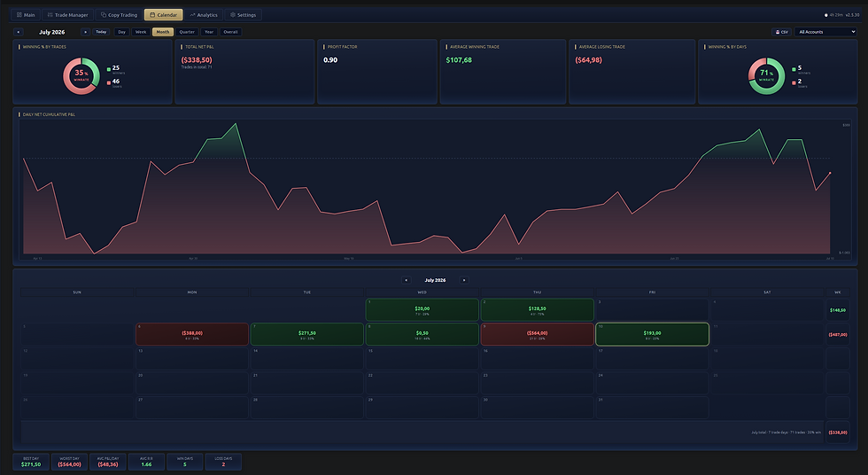This screenshot has height=475, width=868.
Task: Expand the All Accounts dropdown
Action: [825, 32]
